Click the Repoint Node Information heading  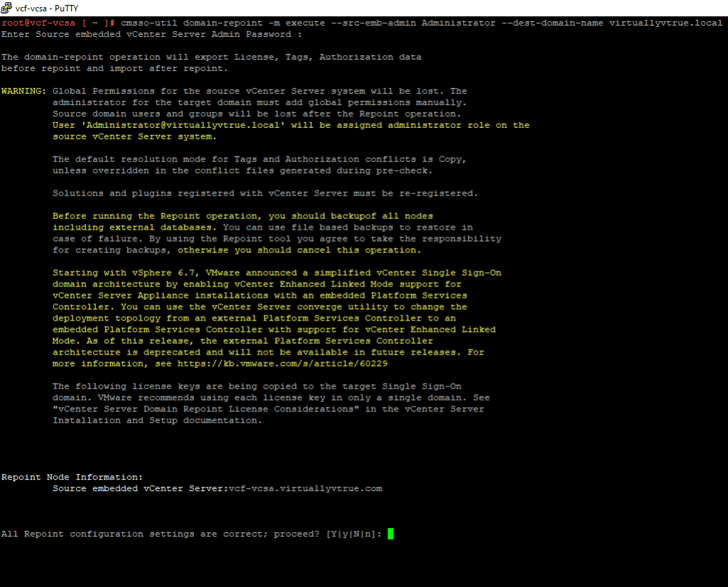tap(72, 478)
